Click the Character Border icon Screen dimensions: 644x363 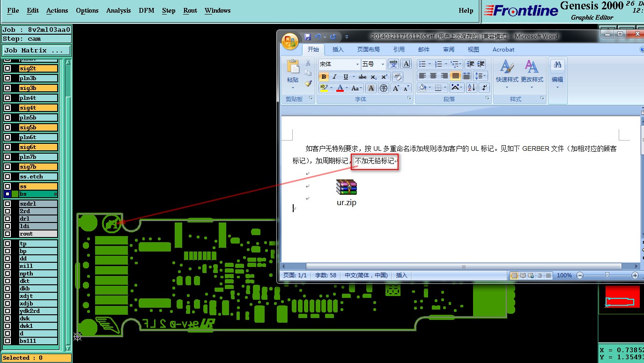pos(406,64)
